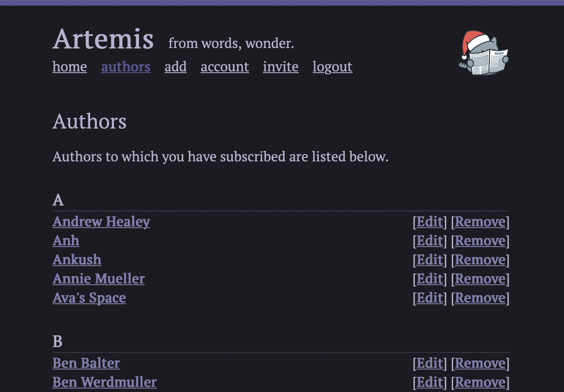Go to the authors page

pos(126,67)
